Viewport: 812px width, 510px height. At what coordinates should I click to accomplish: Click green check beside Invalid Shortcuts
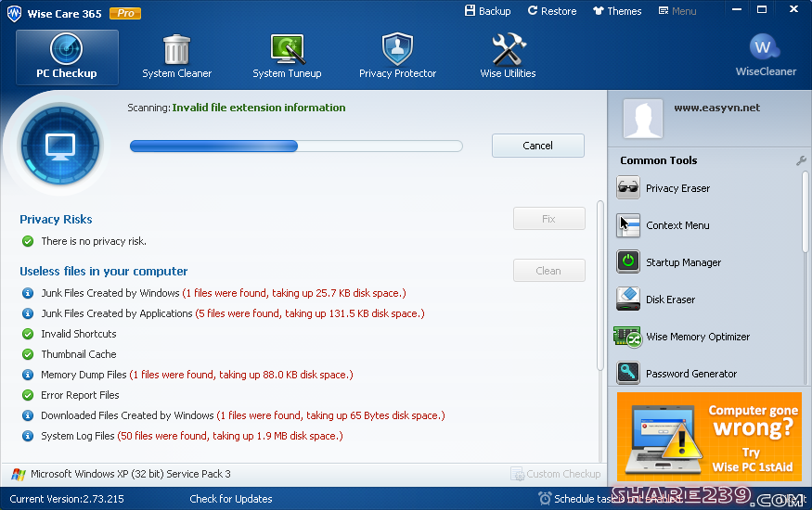click(28, 334)
